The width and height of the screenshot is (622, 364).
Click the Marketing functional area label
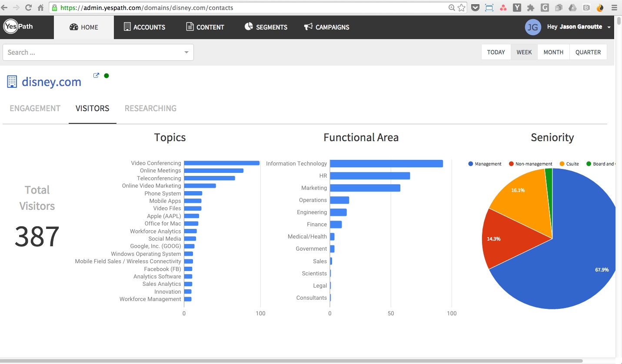(314, 188)
